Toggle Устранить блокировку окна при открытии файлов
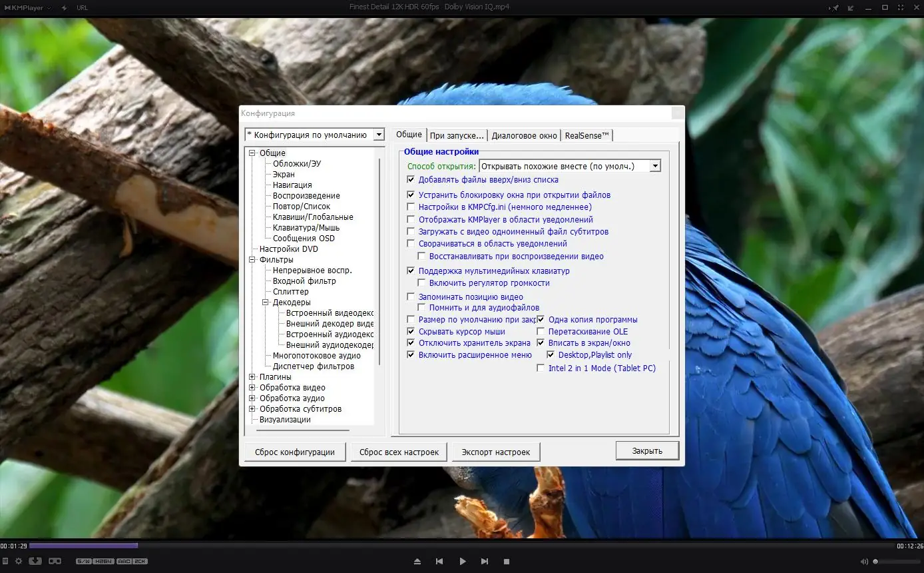 411,195
